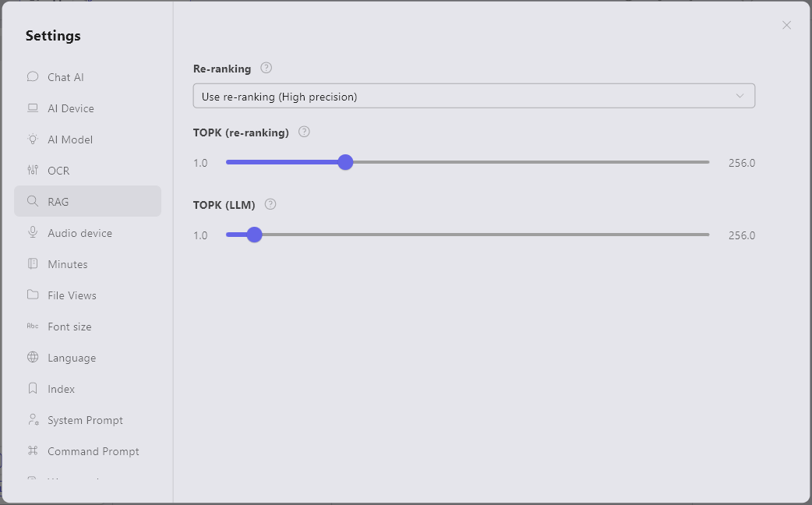Click help icon beside TOPK (re-ranking)

click(305, 132)
